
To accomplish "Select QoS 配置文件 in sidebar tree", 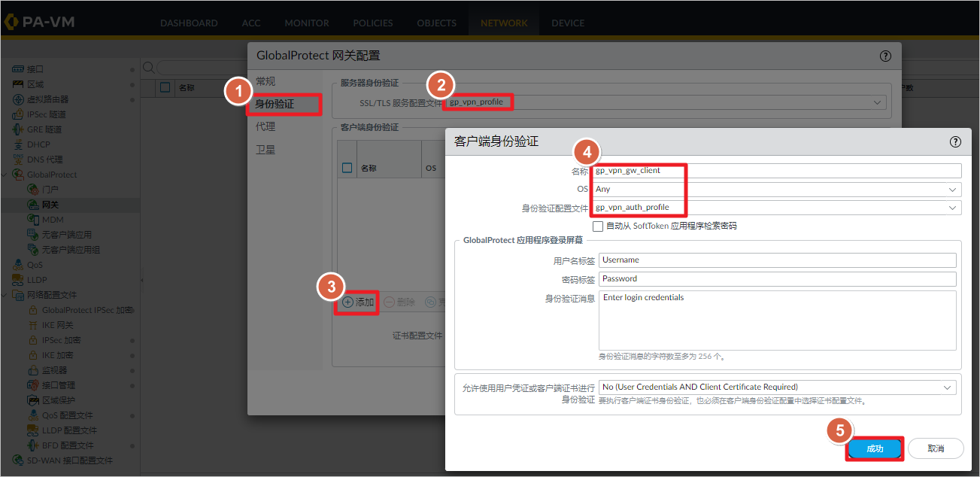I will click(x=68, y=415).
